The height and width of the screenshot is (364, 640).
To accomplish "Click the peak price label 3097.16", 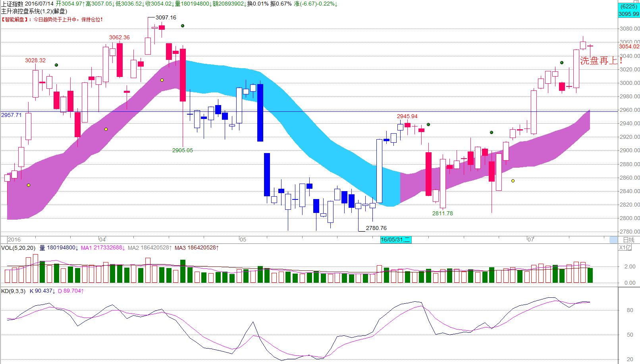I will 166,17.
